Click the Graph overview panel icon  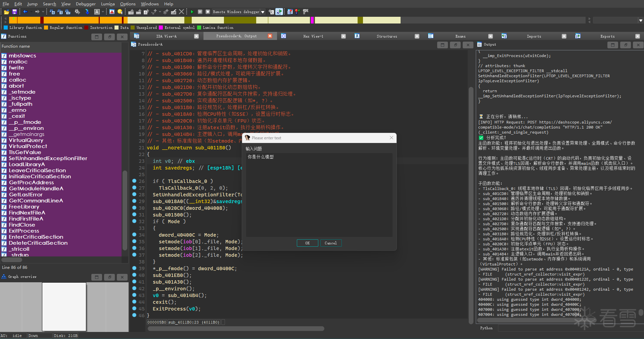[4, 277]
